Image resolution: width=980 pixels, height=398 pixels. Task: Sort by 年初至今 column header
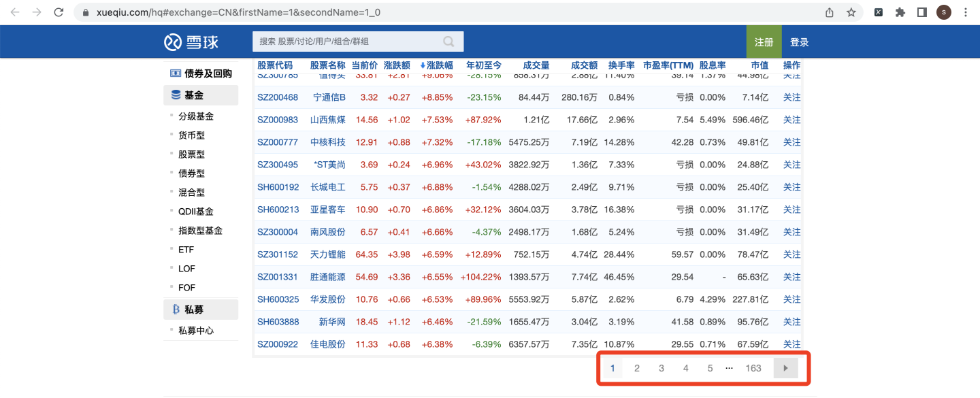(484, 65)
